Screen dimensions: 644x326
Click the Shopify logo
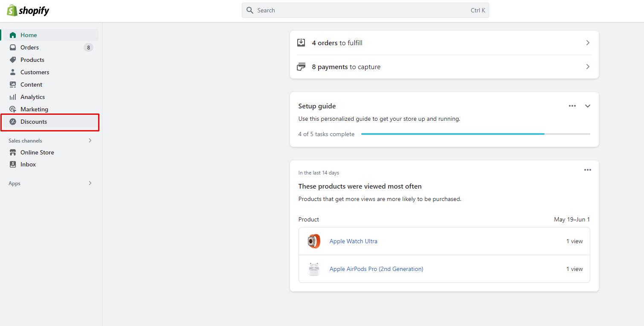tap(28, 11)
